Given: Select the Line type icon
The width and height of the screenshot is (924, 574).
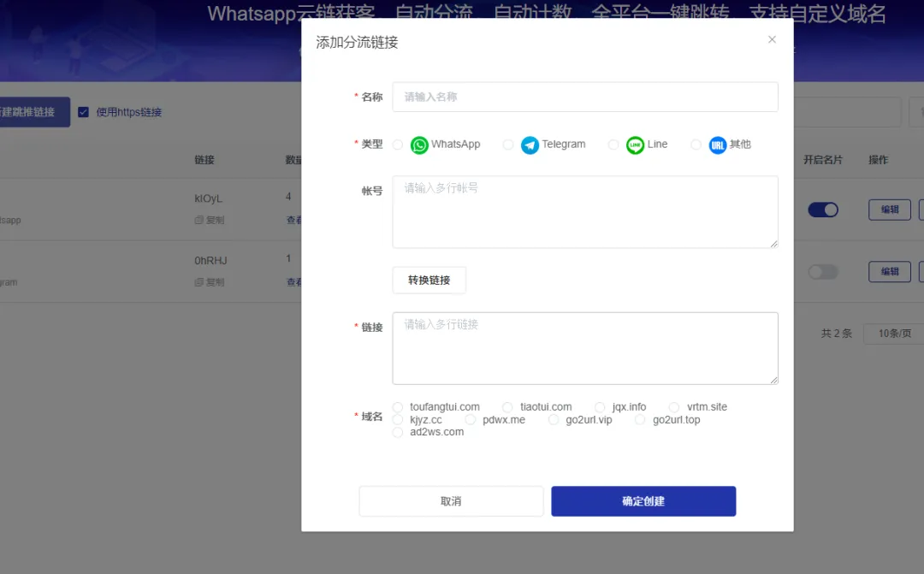Looking at the screenshot, I should (x=635, y=145).
